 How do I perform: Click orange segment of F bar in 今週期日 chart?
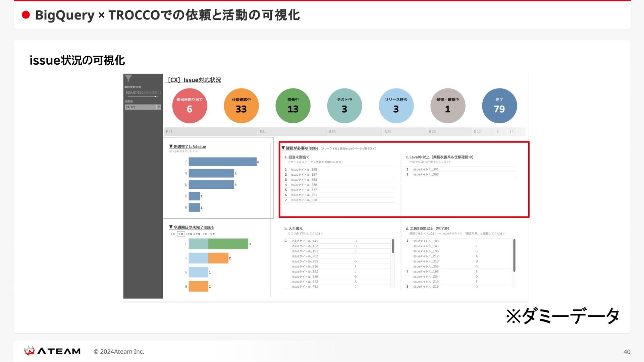tap(218, 258)
